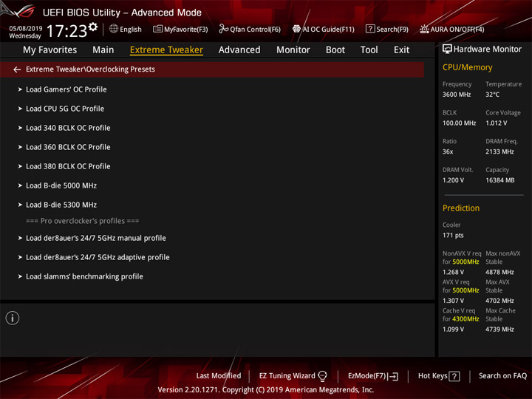Click Search on FAQ link
Viewport: 532px width, 399px height.
point(502,376)
